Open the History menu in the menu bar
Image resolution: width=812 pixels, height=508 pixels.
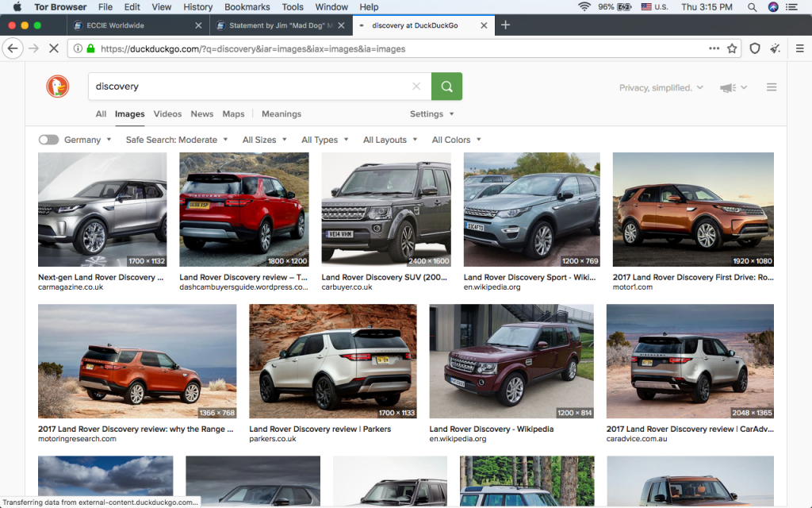pyautogui.click(x=197, y=6)
